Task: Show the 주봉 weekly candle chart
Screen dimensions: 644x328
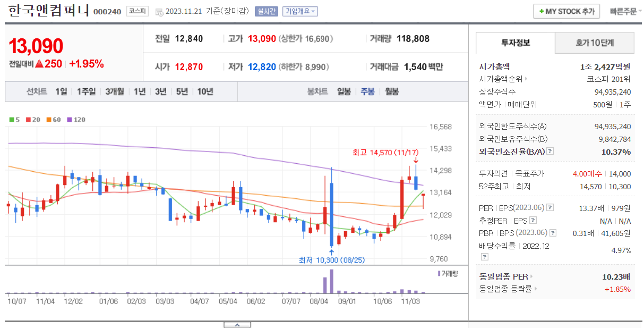Action: (368, 91)
